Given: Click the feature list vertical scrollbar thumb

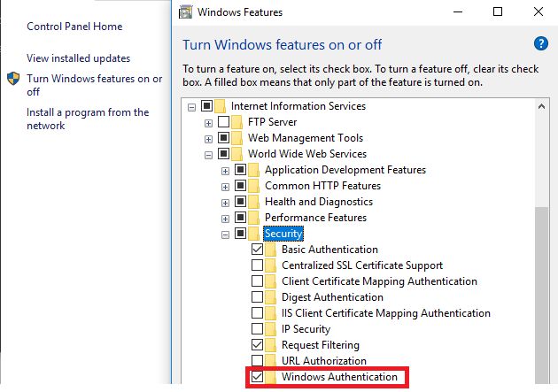Looking at the screenshot, I should tap(542, 295).
